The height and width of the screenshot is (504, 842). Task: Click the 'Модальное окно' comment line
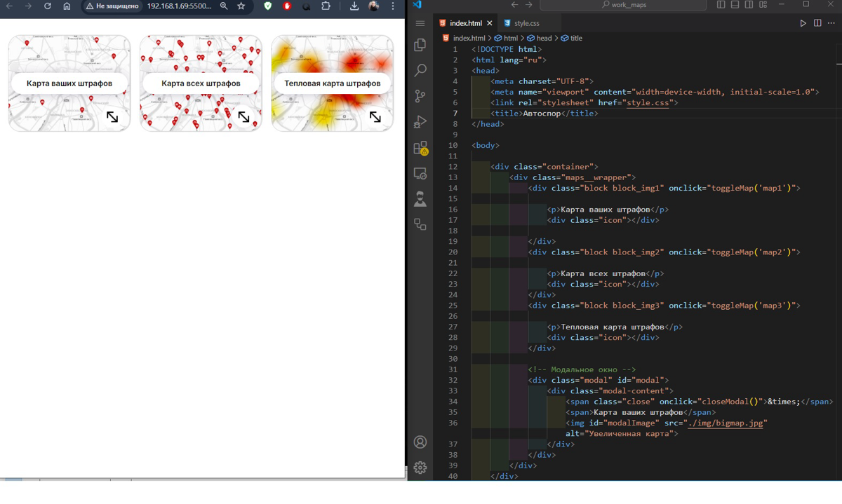pyautogui.click(x=582, y=369)
